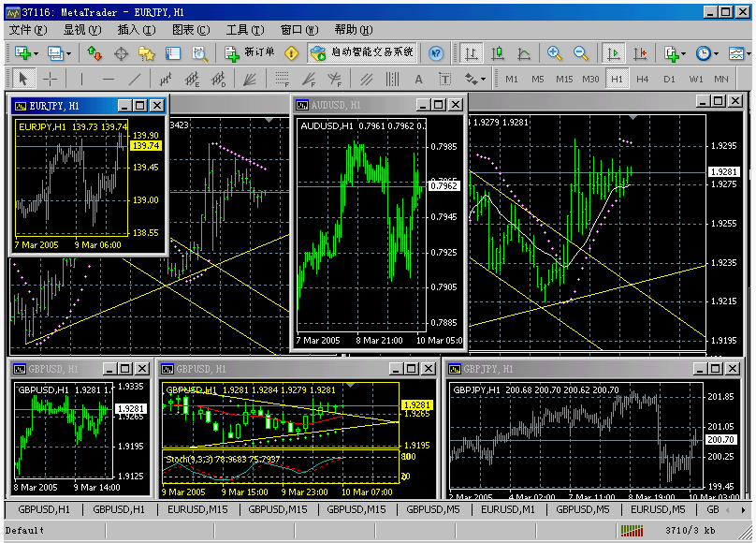
Task: Expand the Indicators dropdown arrow
Action: point(684,53)
